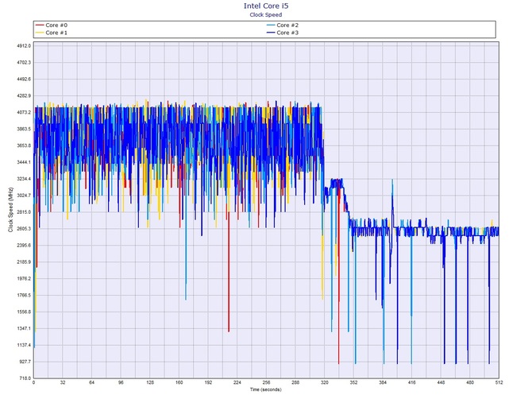
Task: Click the 160 tick on time axis
Action: 179,382
